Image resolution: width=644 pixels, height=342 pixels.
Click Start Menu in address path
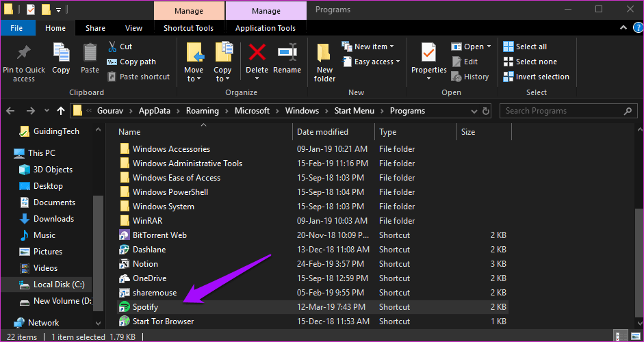[x=354, y=111]
